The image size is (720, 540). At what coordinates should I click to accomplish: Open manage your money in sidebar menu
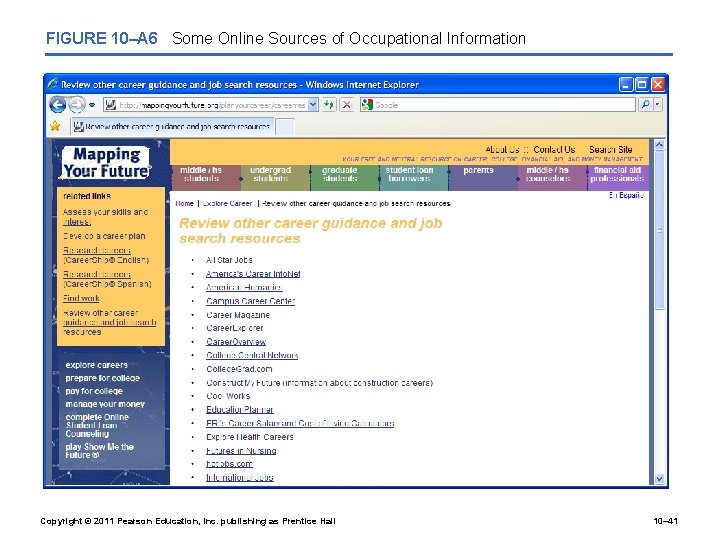coord(105,404)
